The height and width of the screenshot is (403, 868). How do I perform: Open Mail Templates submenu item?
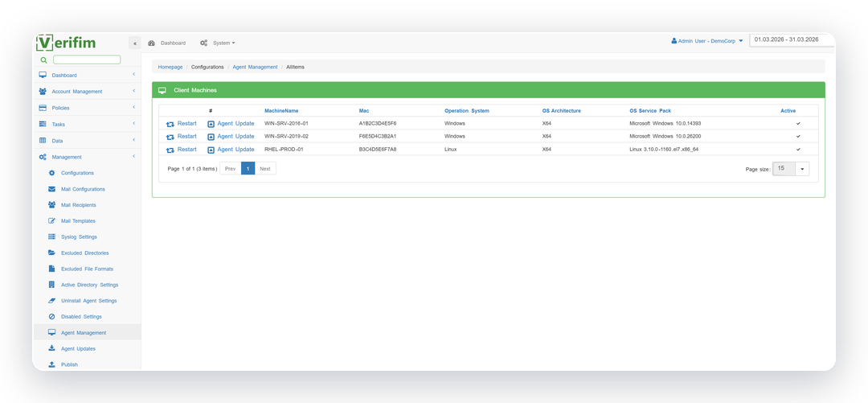[x=78, y=220]
